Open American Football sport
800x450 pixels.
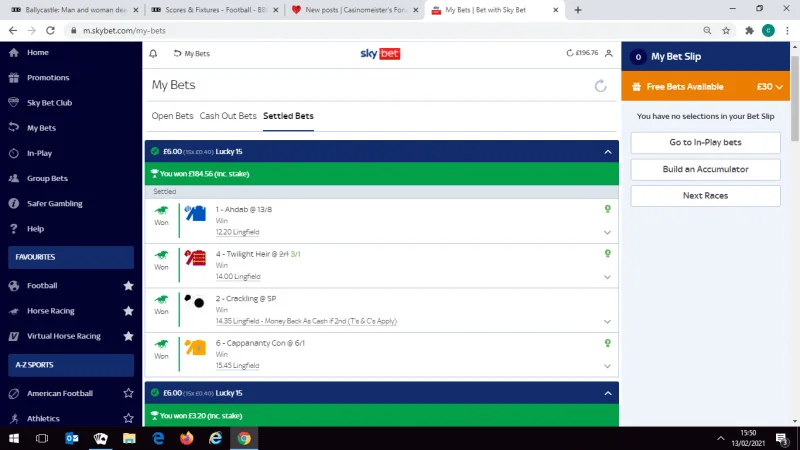[x=60, y=393]
